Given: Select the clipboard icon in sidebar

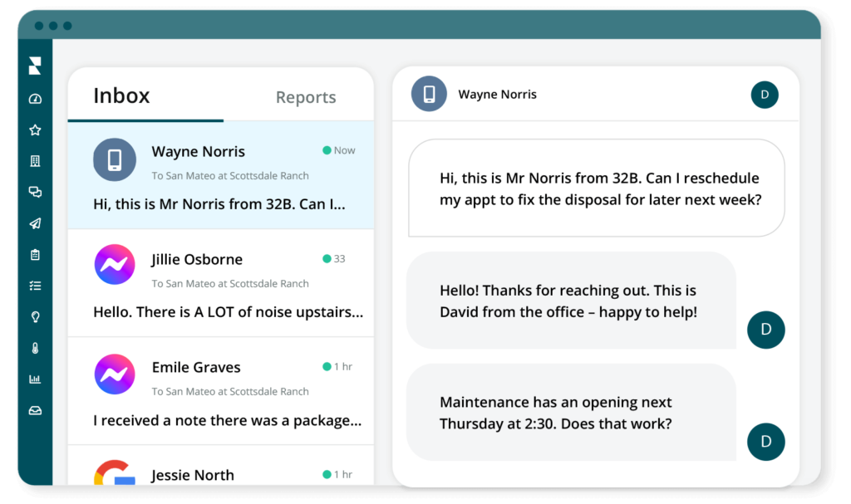Looking at the screenshot, I should [x=34, y=254].
